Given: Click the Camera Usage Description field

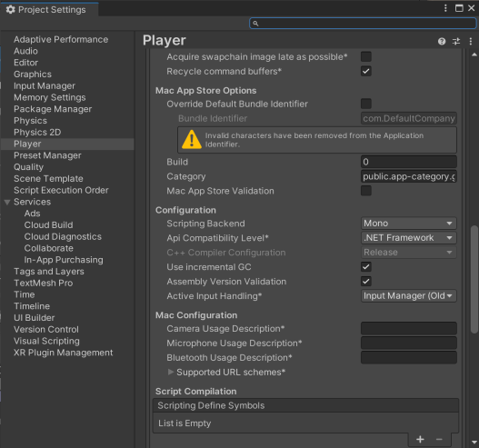Looking at the screenshot, I should click(x=408, y=329).
